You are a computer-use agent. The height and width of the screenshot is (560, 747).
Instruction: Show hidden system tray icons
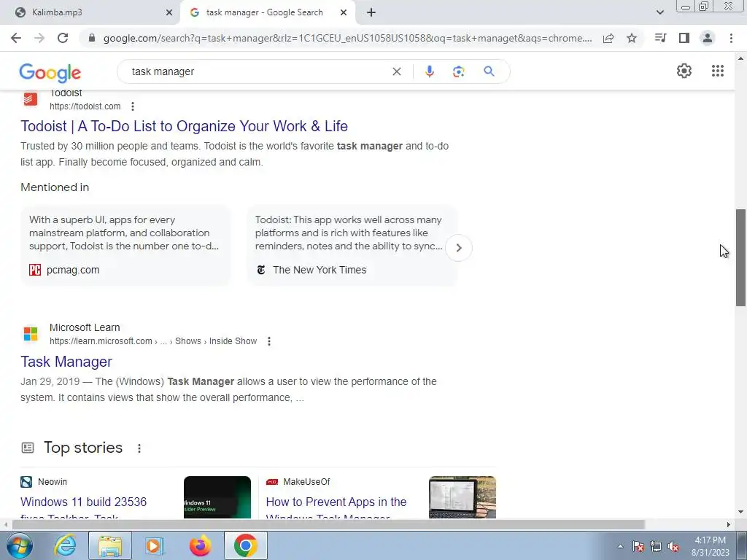620,547
